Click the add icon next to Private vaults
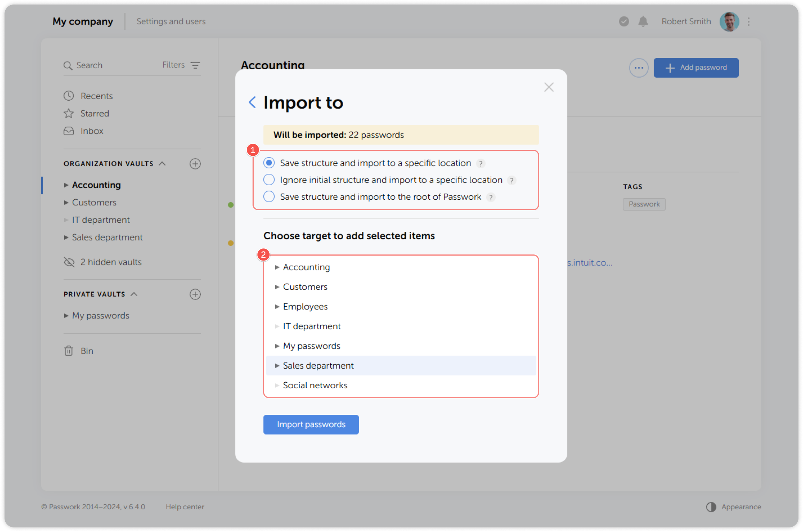803x532 pixels. tap(195, 295)
